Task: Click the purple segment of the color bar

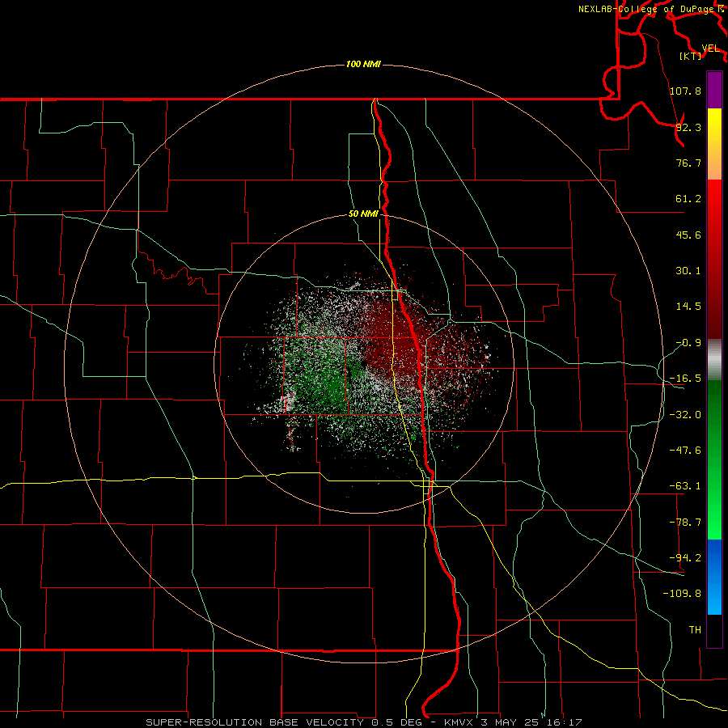Action: coord(714,90)
